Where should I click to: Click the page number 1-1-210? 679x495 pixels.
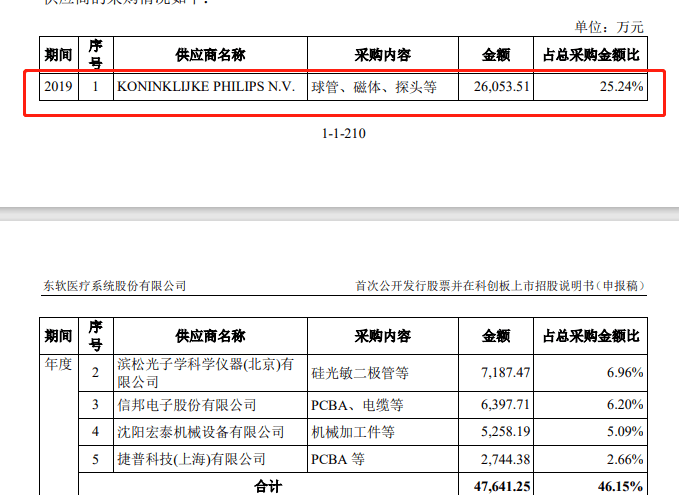343,133
